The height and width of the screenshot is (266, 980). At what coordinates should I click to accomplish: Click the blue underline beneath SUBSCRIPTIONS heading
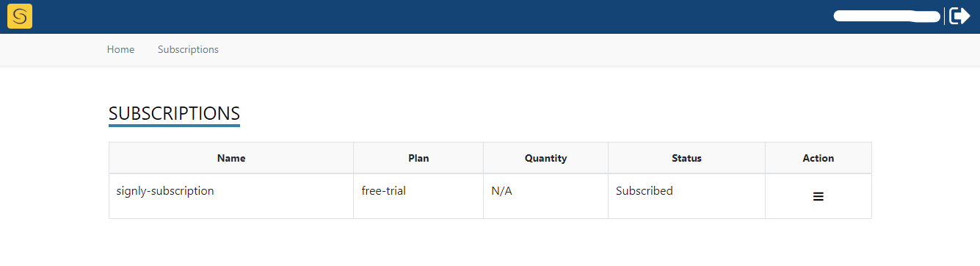click(x=174, y=126)
